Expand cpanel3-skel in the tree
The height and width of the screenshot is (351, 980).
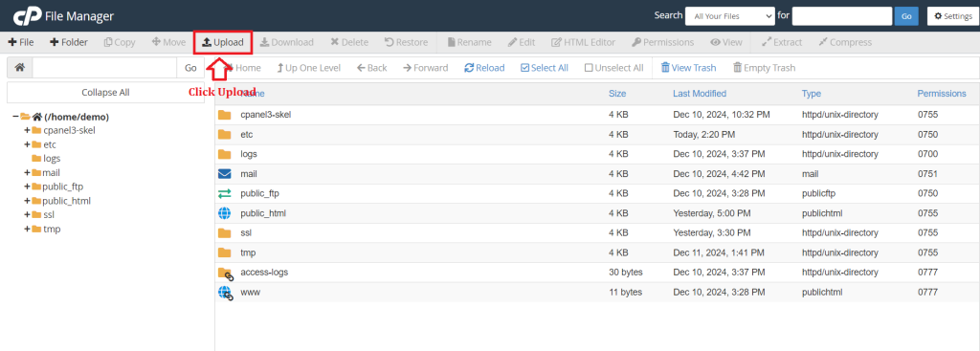coord(27,130)
